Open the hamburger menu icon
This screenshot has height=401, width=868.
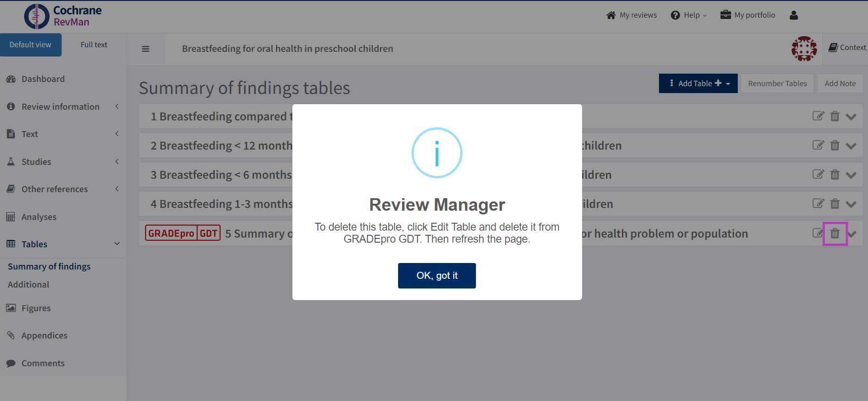(146, 49)
